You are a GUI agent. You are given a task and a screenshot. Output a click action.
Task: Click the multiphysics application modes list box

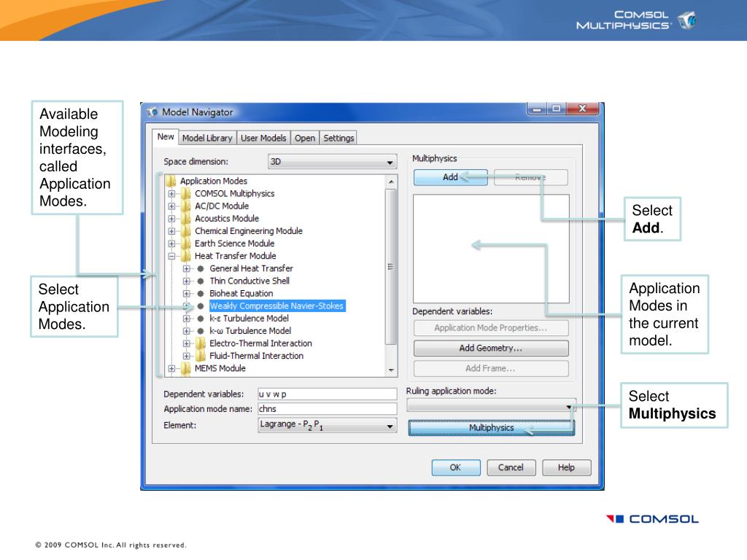pos(491,249)
